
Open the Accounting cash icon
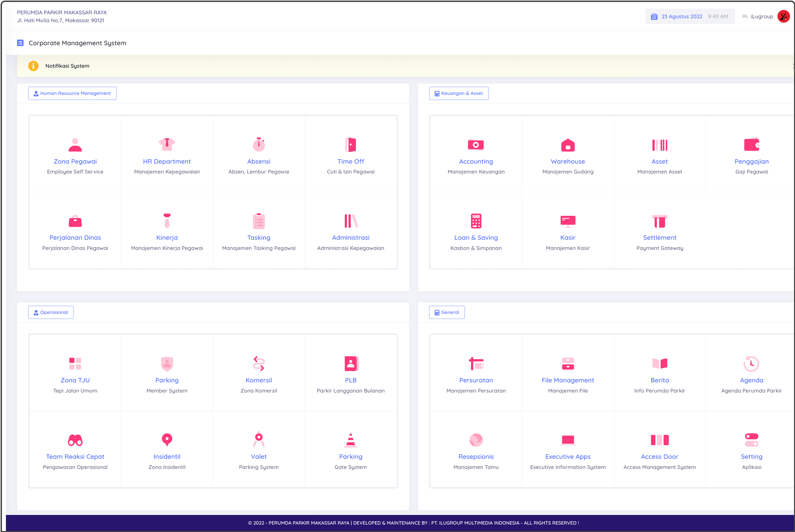tap(476, 145)
